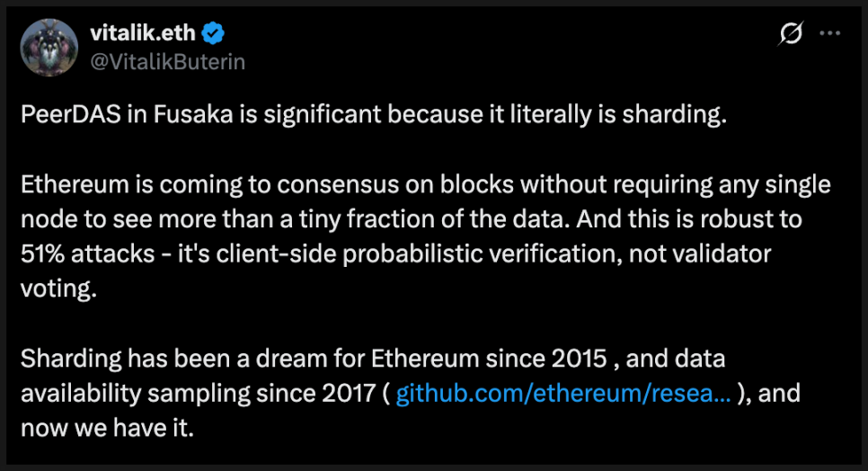Open vitalik.eth's profile picture

tap(49, 47)
